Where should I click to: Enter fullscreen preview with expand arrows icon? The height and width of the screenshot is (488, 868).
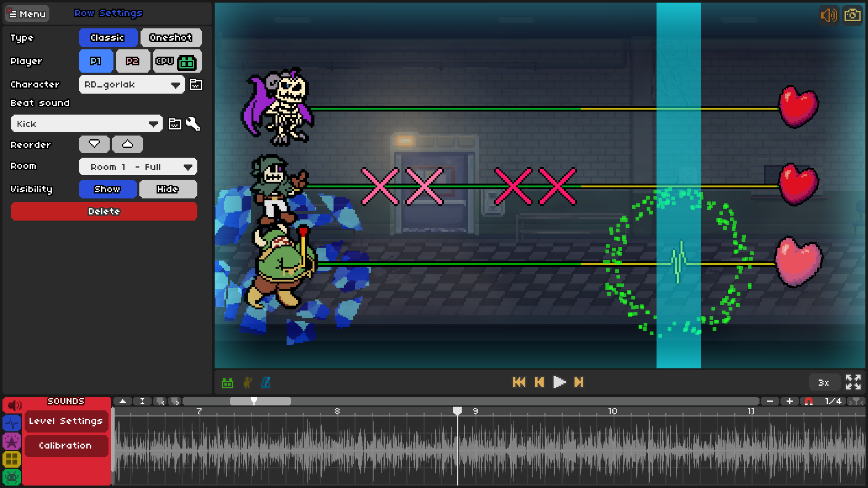click(853, 382)
